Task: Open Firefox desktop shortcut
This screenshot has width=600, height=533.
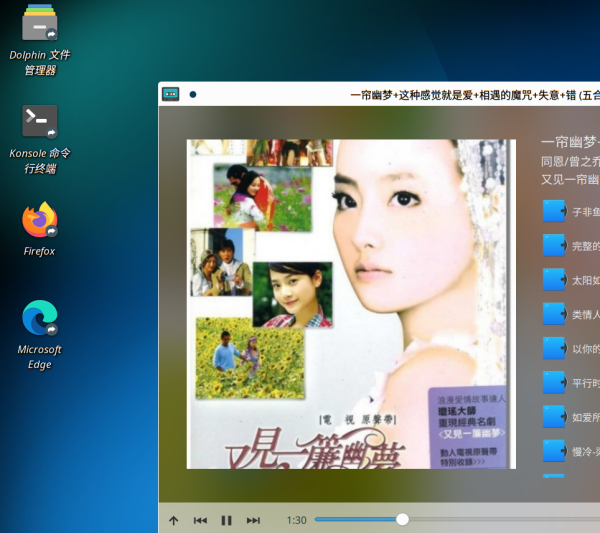Action: click(x=40, y=229)
